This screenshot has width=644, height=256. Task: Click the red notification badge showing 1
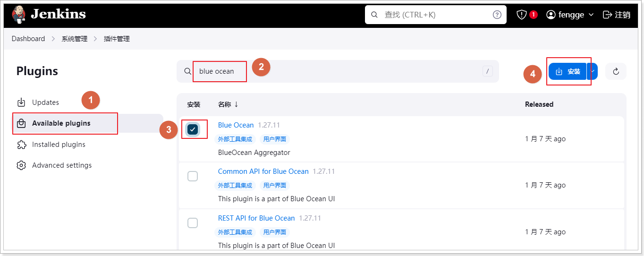point(533,15)
